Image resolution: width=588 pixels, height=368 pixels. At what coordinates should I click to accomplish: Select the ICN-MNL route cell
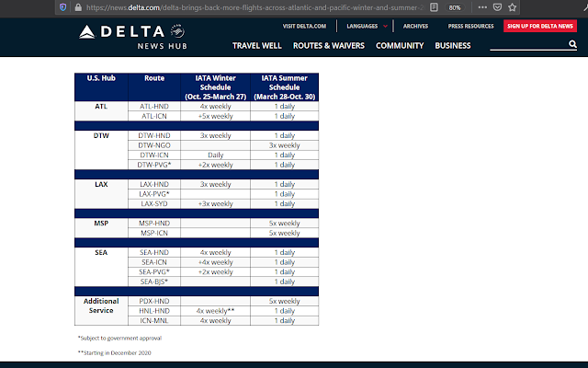(154, 321)
